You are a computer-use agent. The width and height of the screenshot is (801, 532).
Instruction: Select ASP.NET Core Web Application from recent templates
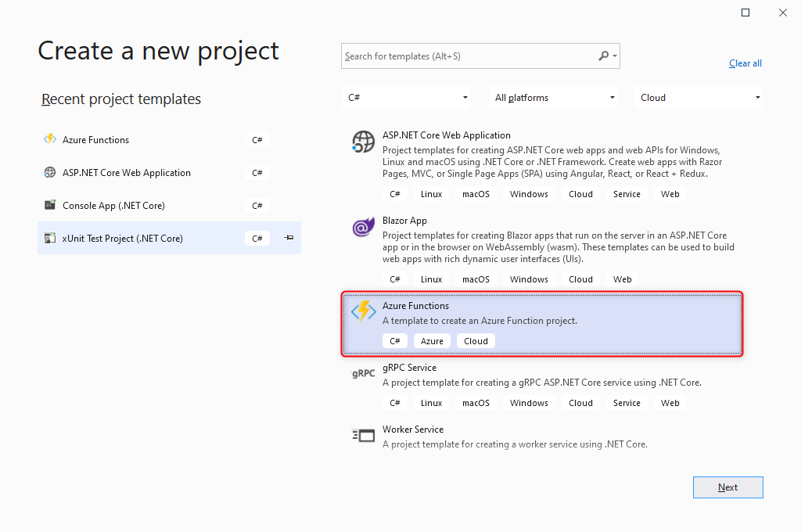pyautogui.click(x=125, y=172)
